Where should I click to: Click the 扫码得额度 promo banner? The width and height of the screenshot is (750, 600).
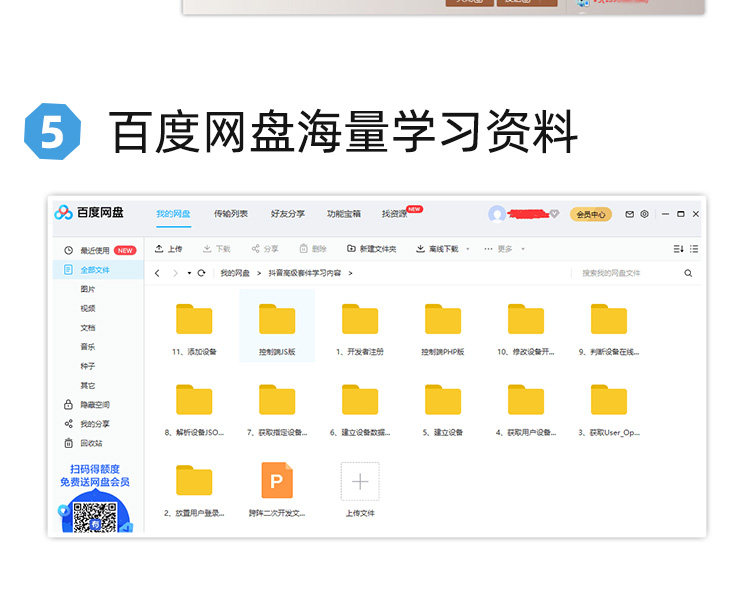(95, 476)
